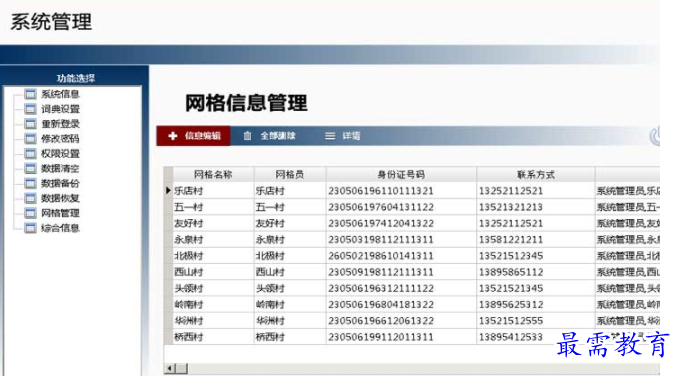Click the 身份证号码 column header

[401, 175]
